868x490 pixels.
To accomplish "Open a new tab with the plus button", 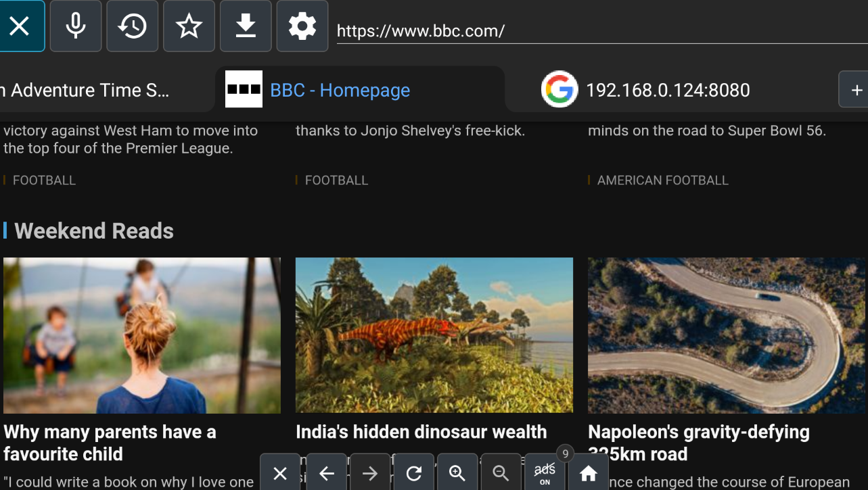I will [856, 89].
